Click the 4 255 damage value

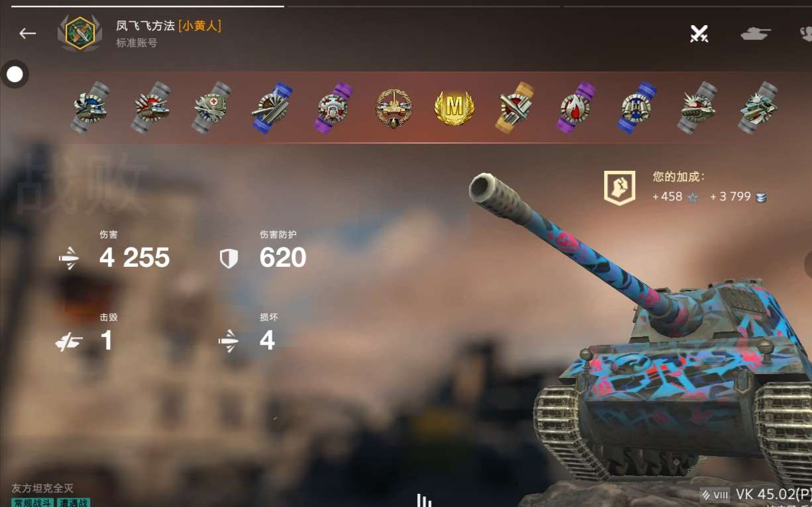(x=134, y=257)
